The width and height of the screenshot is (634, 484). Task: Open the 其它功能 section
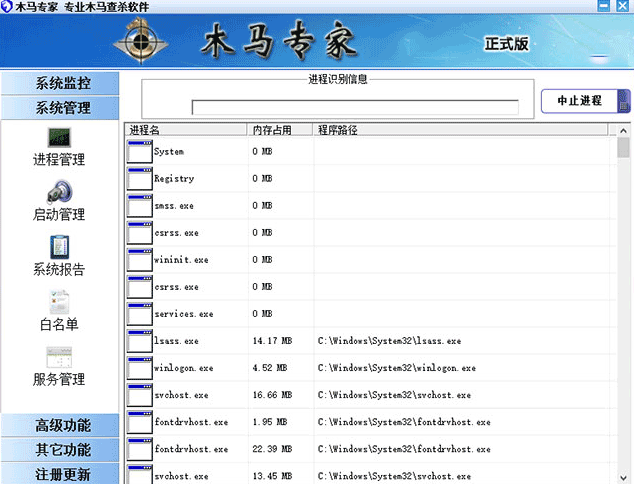[60, 450]
